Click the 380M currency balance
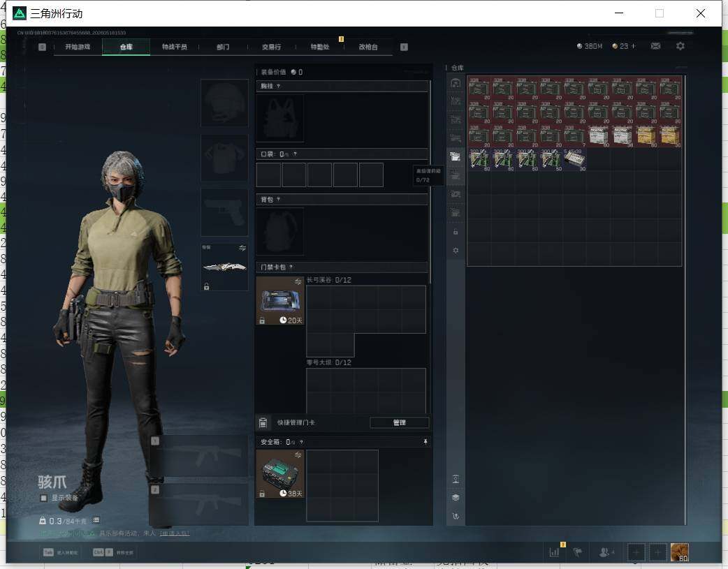Screen dimensions: 728x569 (x=590, y=46)
